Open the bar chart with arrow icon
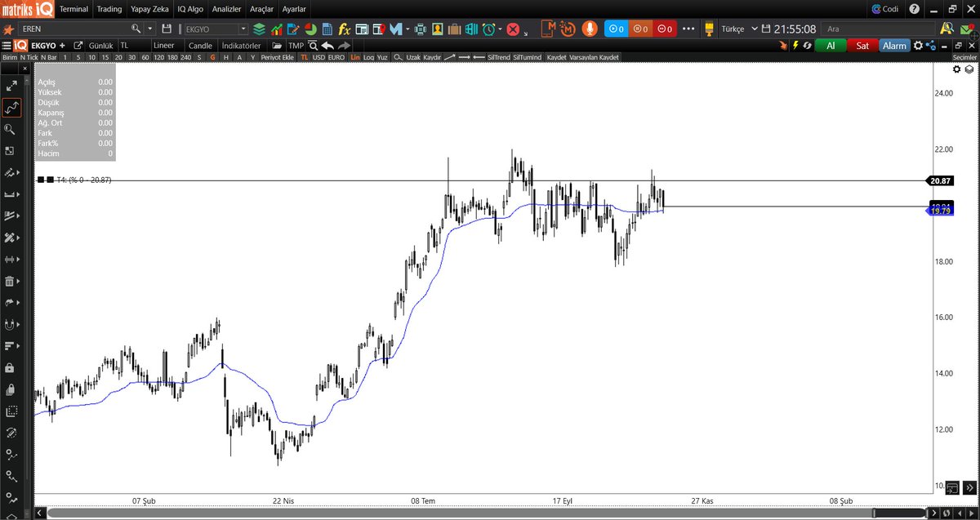This screenshot has width=980, height=520. pyautogui.click(x=277, y=29)
